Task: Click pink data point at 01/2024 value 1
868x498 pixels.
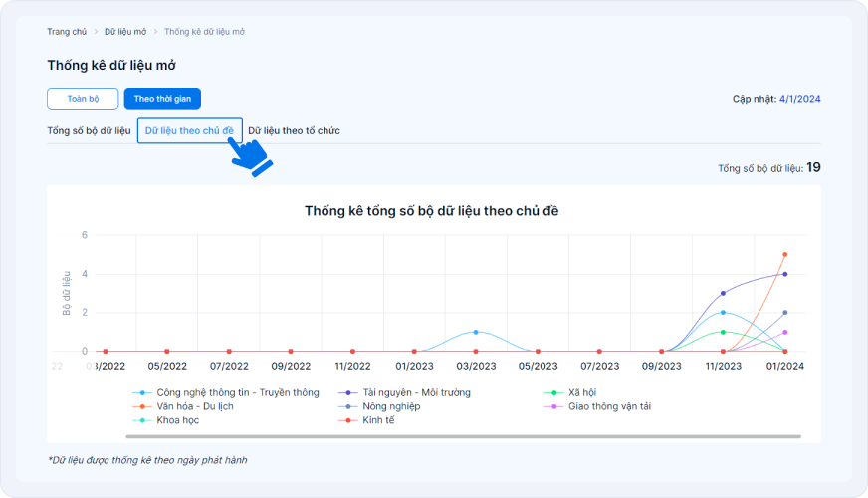Action: [x=785, y=333]
